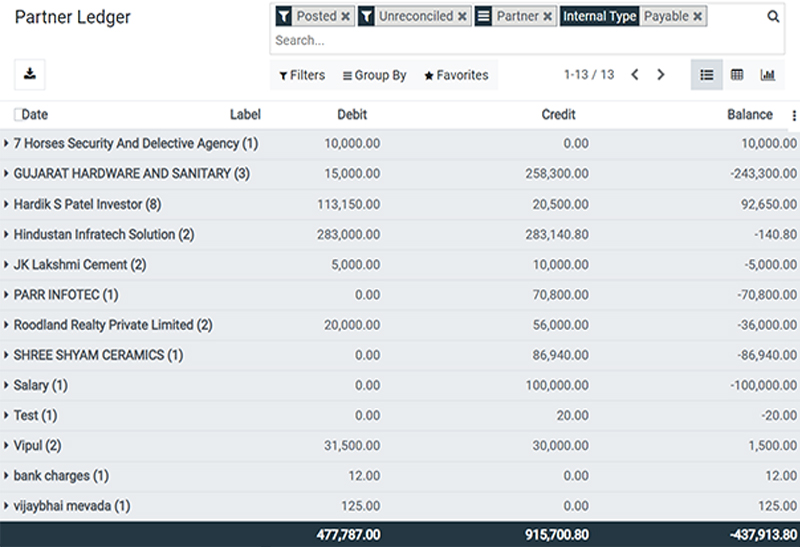The height and width of the screenshot is (547, 800).
Task: Open the Favorites menu
Action: (x=456, y=75)
